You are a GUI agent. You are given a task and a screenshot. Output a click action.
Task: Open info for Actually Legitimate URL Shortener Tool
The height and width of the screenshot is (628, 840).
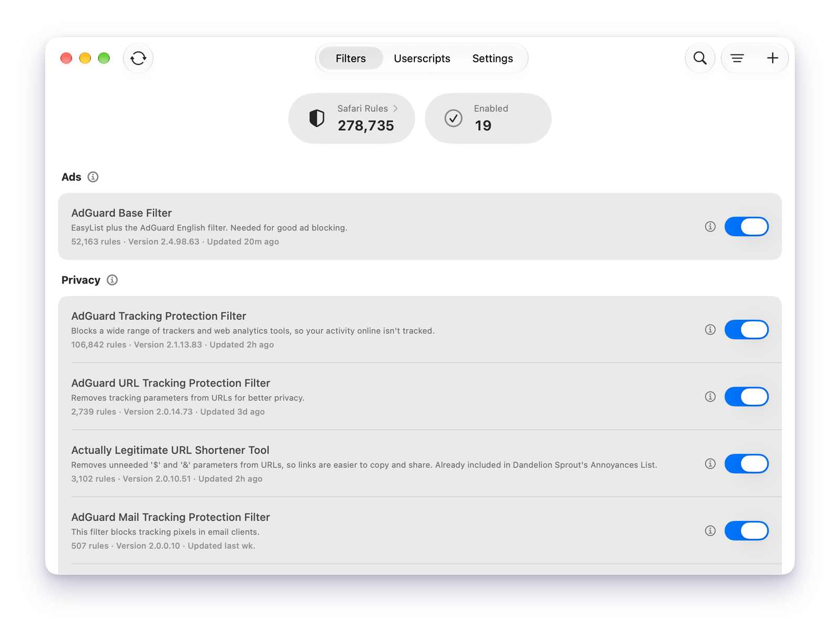[x=710, y=464]
